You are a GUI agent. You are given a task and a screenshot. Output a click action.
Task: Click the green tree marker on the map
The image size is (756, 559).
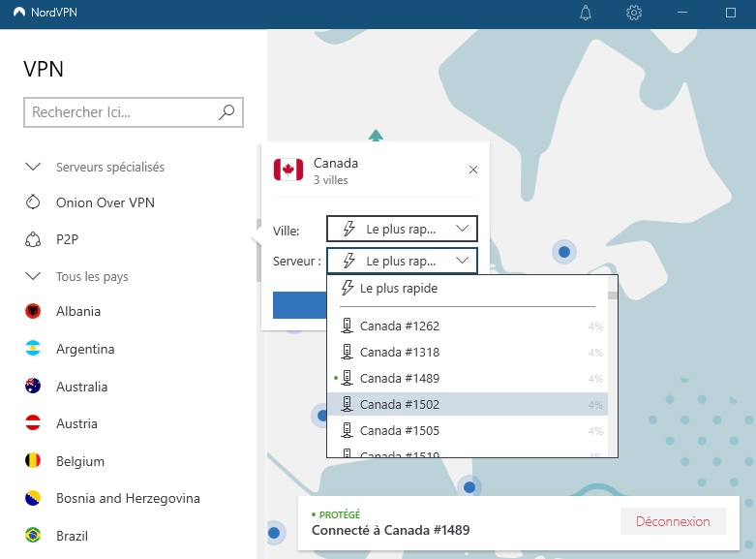point(376,136)
